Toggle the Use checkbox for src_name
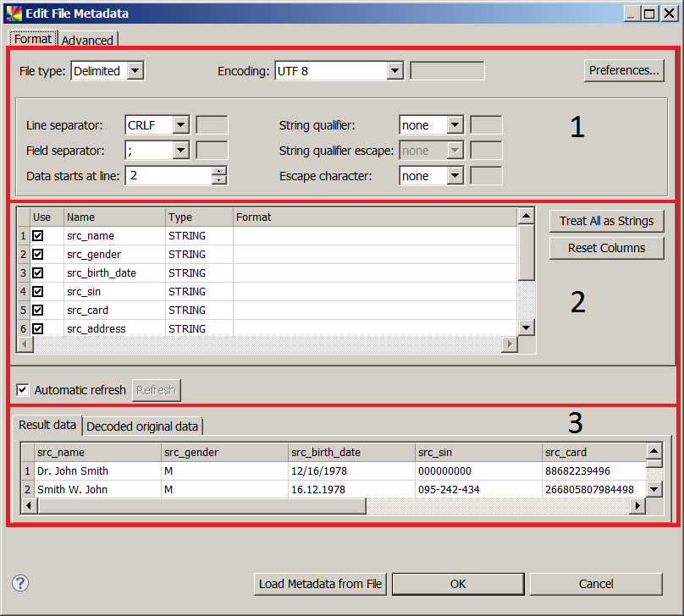The width and height of the screenshot is (684, 616). pyautogui.click(x=37, y=235)
